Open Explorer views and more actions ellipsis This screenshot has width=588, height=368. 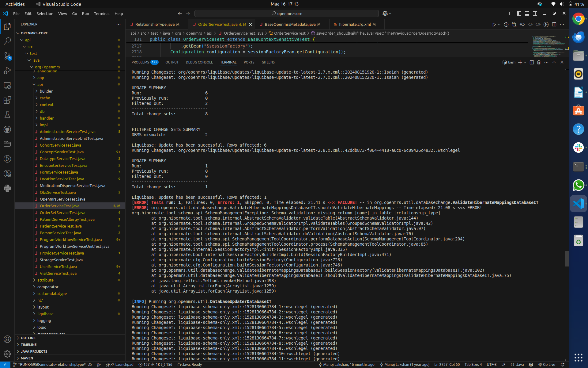(x=119, y=24)
